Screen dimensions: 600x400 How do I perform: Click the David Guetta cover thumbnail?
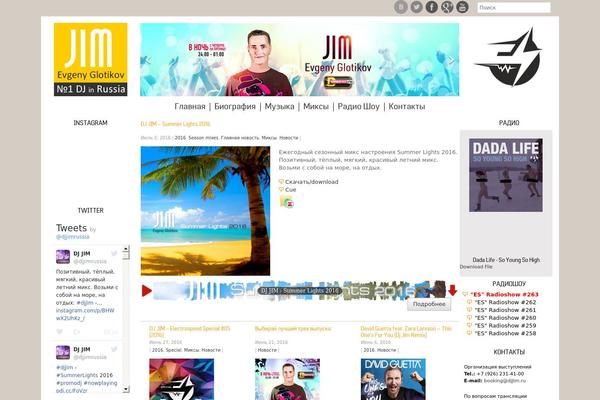[393, 379]
